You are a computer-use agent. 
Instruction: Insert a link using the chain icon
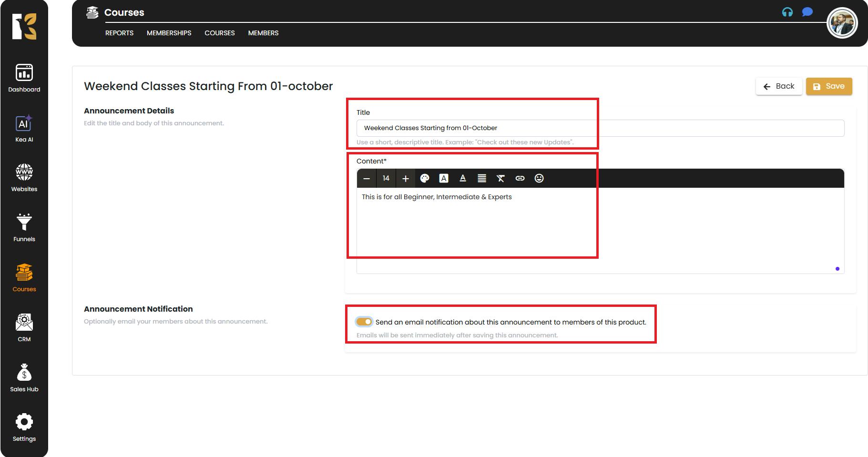[520, 178]
